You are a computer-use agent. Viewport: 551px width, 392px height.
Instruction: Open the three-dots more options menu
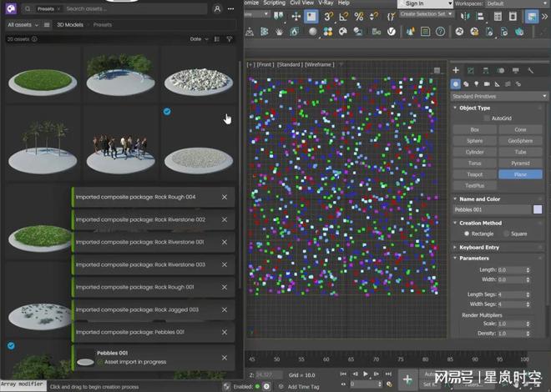coord(230,9)
